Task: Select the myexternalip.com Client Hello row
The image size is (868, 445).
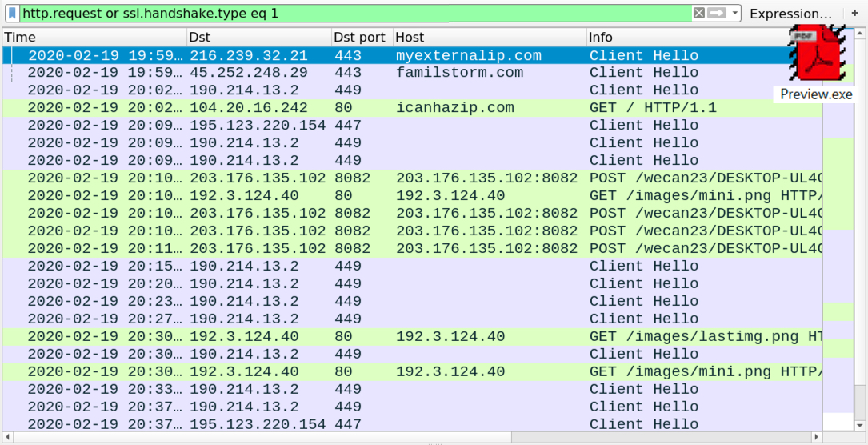Action: 413,55
